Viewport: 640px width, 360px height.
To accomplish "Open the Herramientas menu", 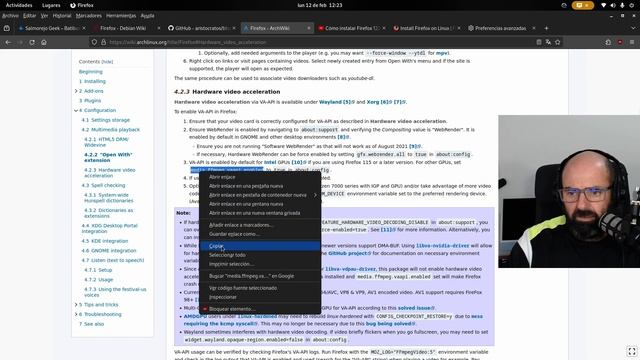I will [121, 16].
